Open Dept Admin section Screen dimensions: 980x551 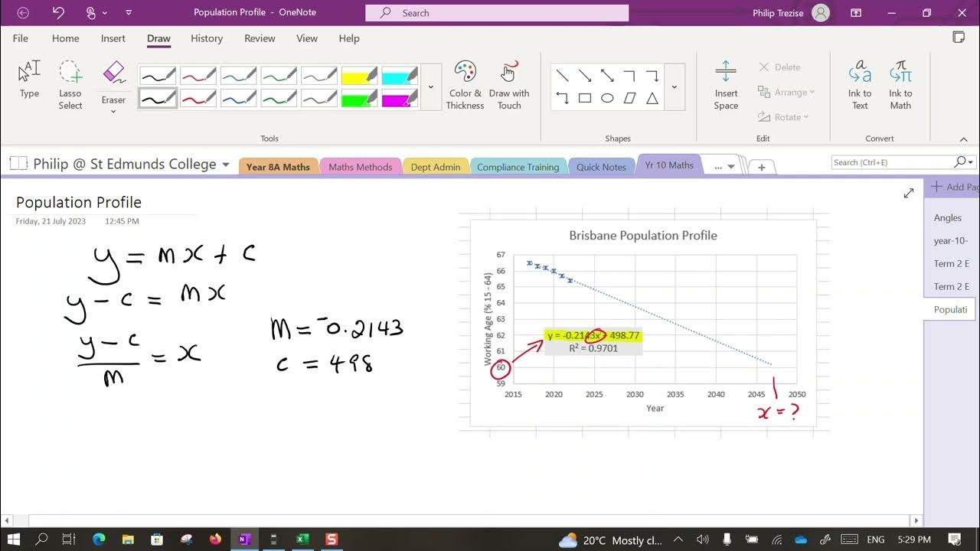tap(436, 167)
